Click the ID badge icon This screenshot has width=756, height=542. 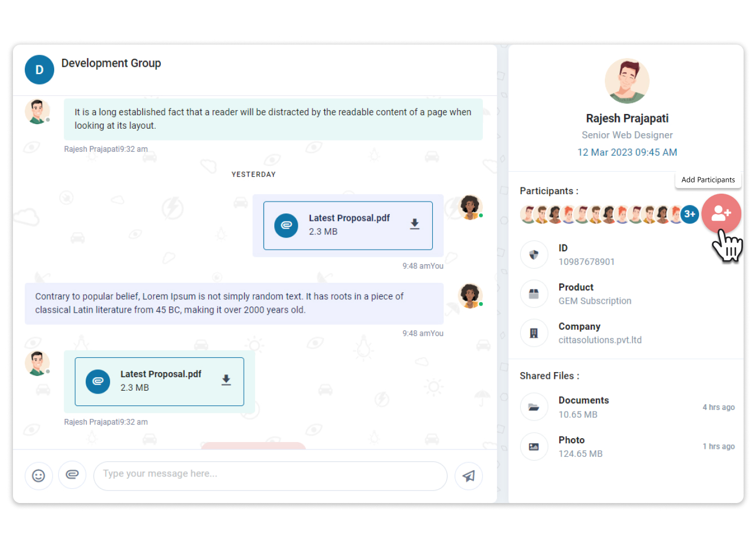pyautogui.click(x=534, y=254)
